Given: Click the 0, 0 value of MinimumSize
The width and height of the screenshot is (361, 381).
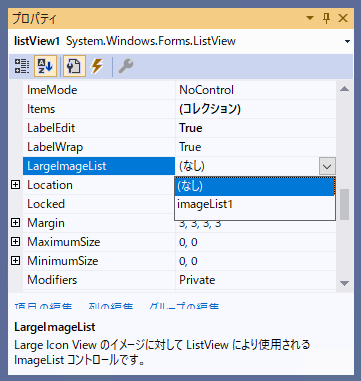Looking at the screenshot, I should coord(188,261).
